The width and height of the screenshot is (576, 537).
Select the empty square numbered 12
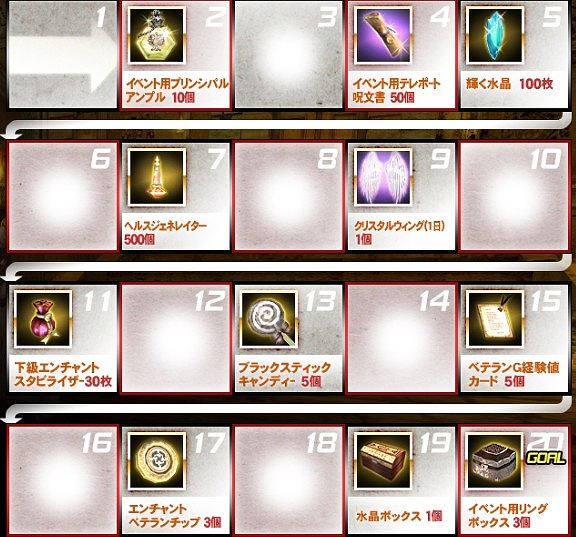pos(176,338)
